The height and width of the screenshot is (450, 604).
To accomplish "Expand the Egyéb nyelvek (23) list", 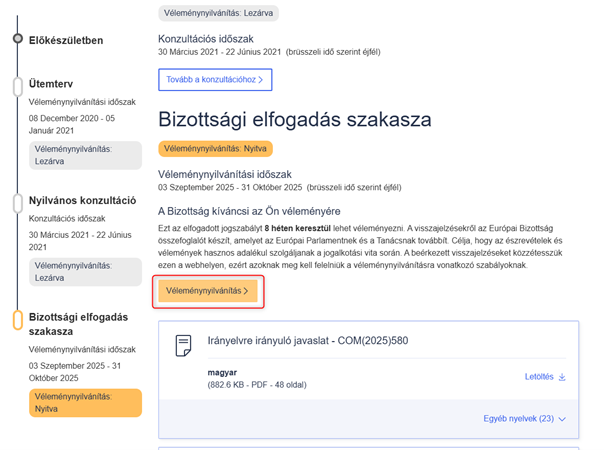I will click(x=525, y=419).
